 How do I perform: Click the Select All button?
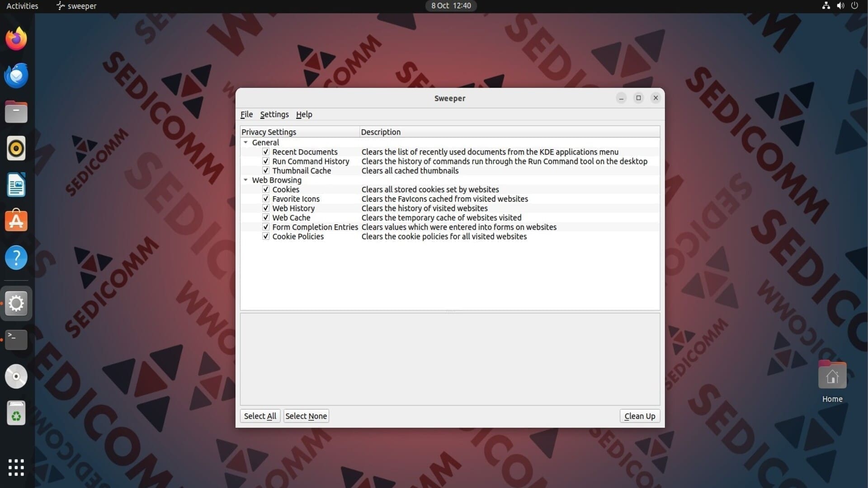[x=260, y=416]
